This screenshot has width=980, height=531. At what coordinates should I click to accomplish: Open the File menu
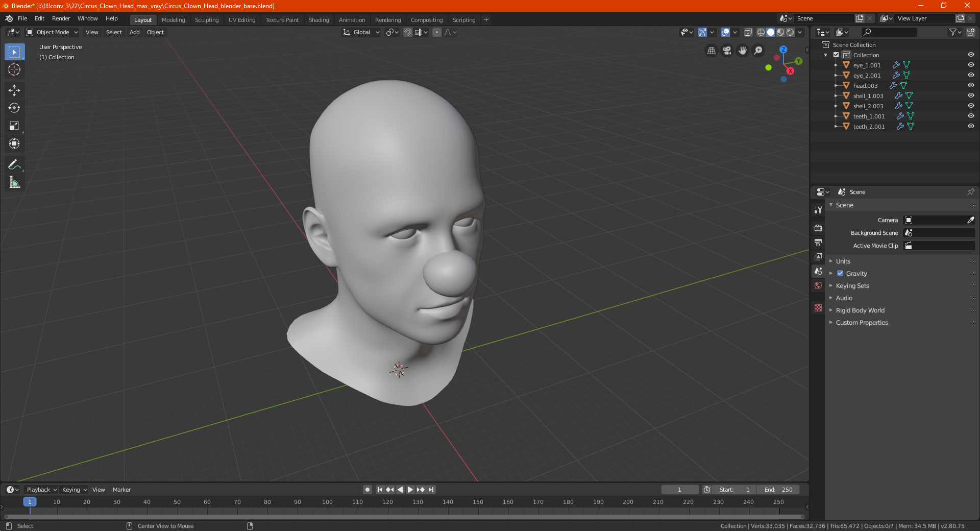[22, 18]
